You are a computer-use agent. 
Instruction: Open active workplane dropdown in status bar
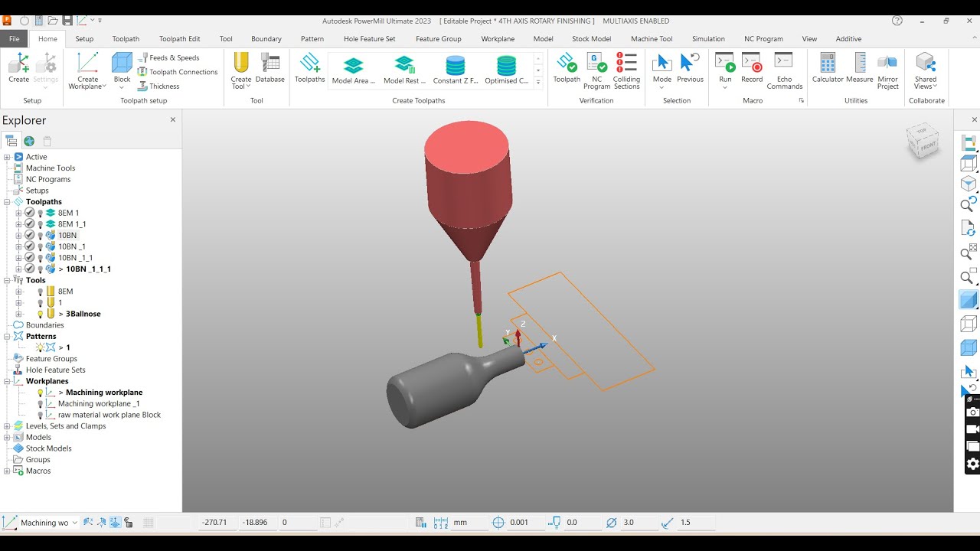(73, 523)
